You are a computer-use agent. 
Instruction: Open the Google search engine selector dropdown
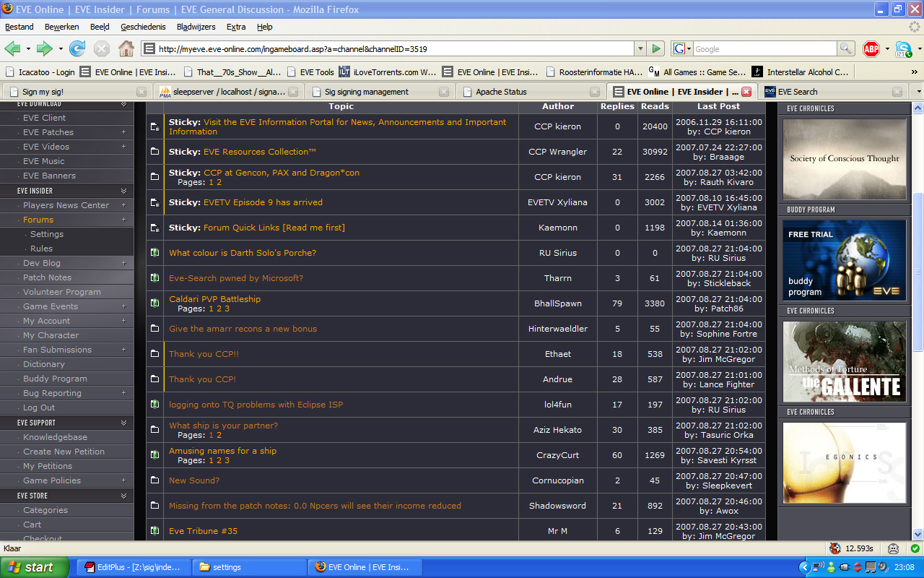tap(689, 49)
